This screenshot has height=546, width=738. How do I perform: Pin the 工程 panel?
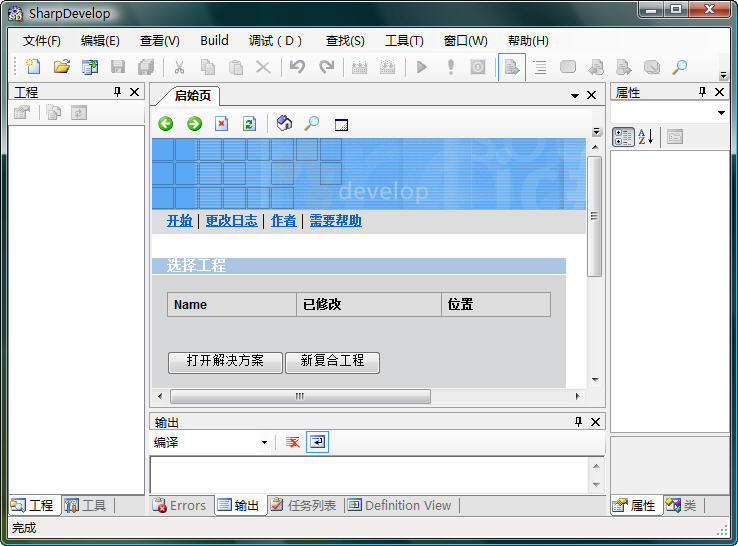pyautogui.click(x=117, y=92)
